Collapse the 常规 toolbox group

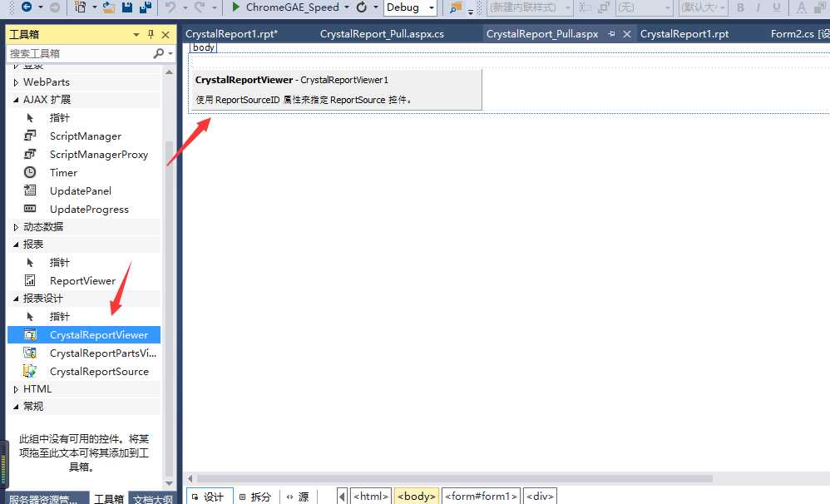pyautogui.click(x=16, y=407)
